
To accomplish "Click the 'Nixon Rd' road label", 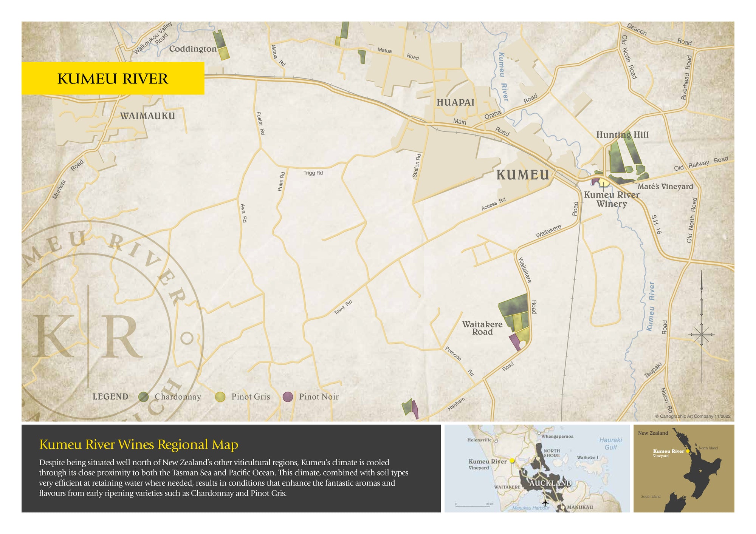I will tap(667, 400).
